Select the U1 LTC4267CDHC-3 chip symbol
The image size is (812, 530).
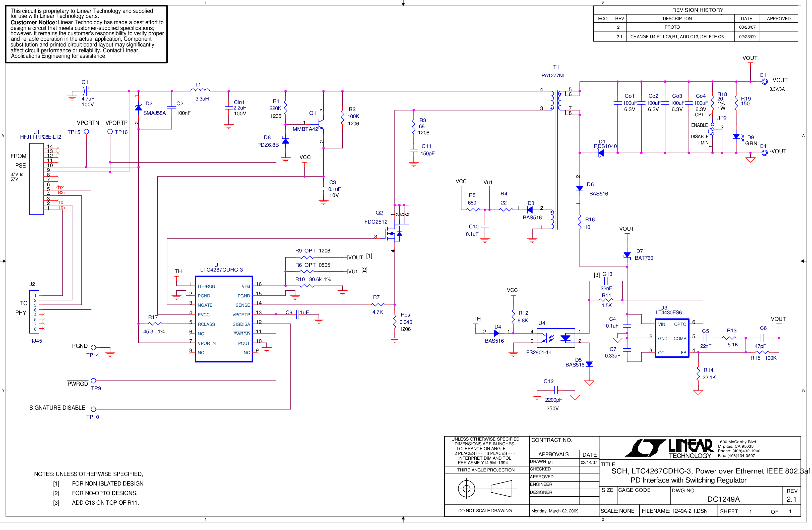click(223, 319)
